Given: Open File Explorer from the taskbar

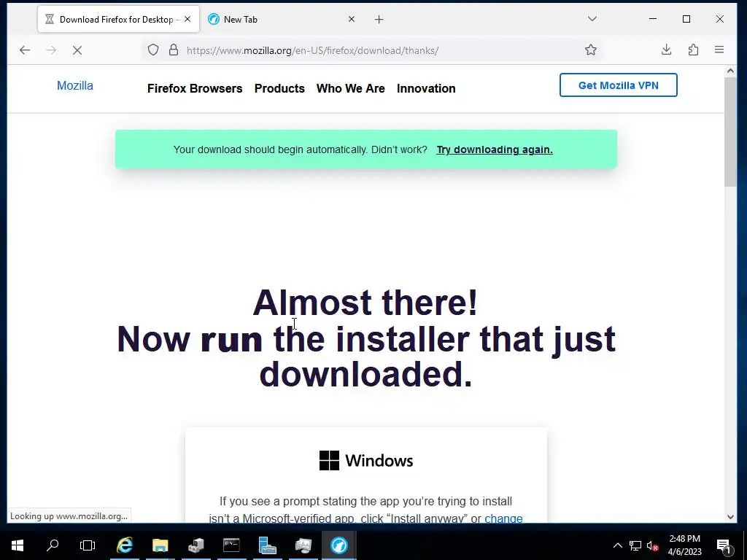Looking at the screenshot, I should pyautogui.click(x=160, y=545).
